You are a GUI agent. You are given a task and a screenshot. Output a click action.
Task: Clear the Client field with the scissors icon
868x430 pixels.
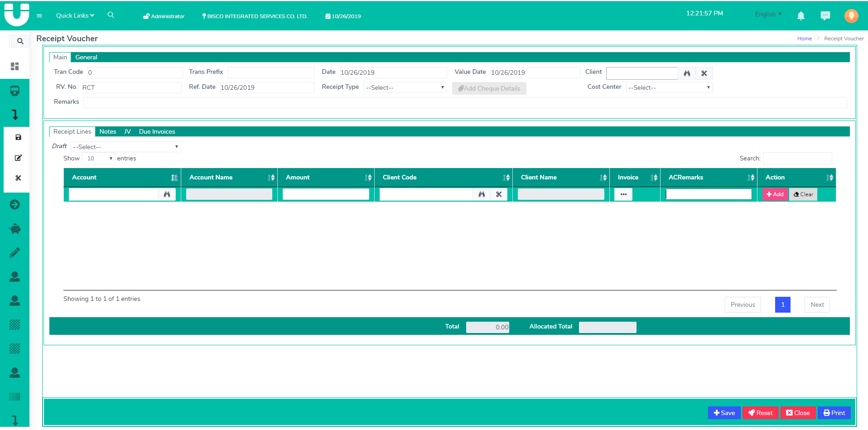tap(704, 73)
